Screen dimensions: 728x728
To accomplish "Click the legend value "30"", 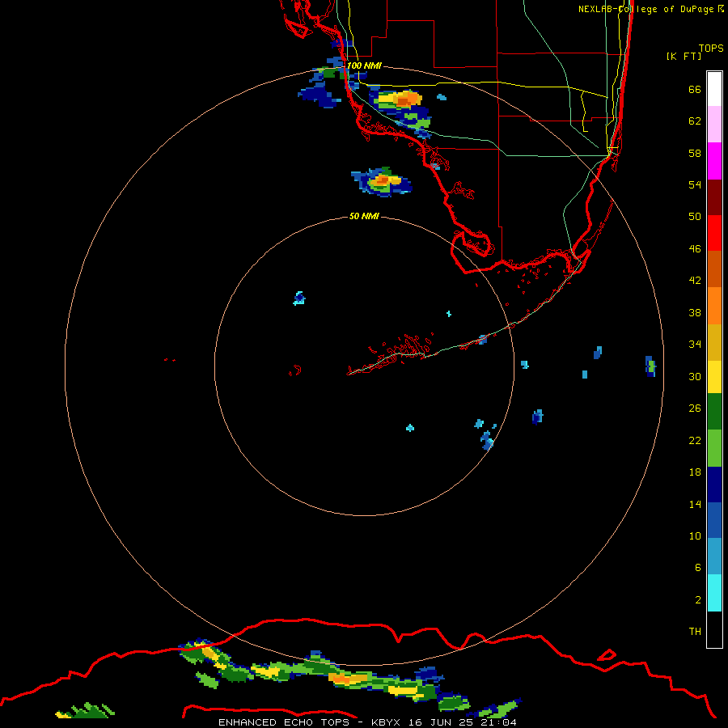I will [695, 376].
